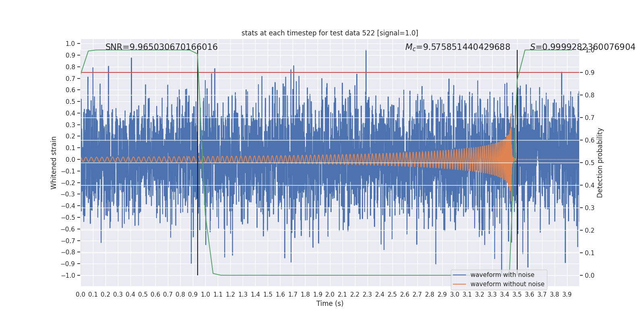This screenshot has height=322, width=644.
Task: Select Whitened strain tick label −1.0
Action: point(68,275)
